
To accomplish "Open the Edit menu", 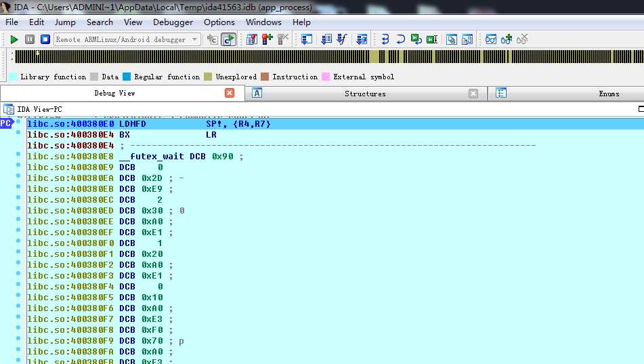I will 37,22.
